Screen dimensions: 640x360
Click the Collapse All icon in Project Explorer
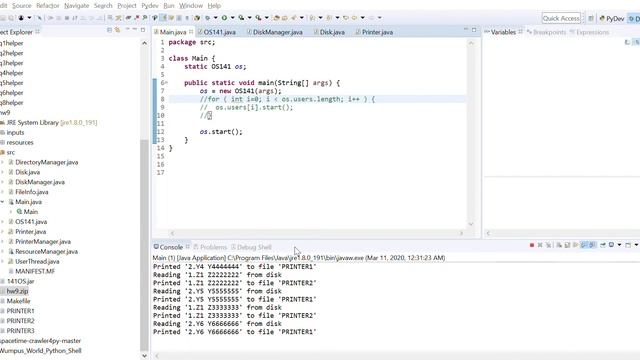(109, 30)
